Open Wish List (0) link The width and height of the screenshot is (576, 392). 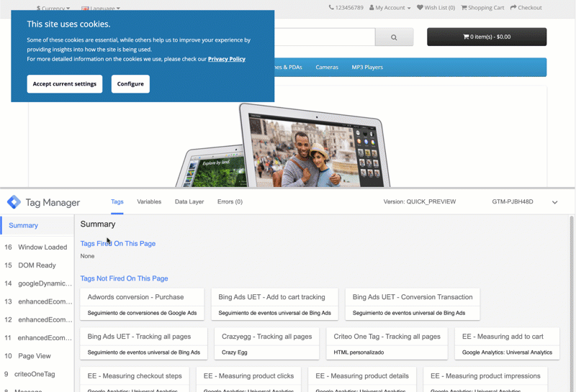click(436, 8)
